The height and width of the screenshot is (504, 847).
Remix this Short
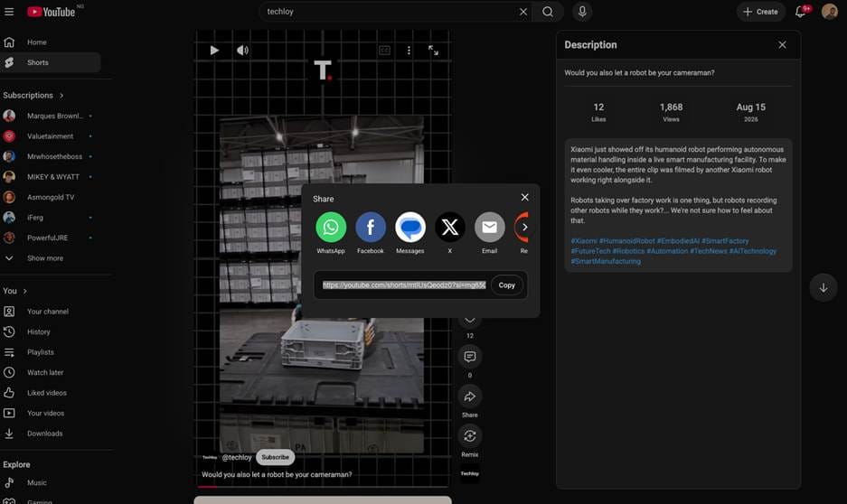[470, 436]
